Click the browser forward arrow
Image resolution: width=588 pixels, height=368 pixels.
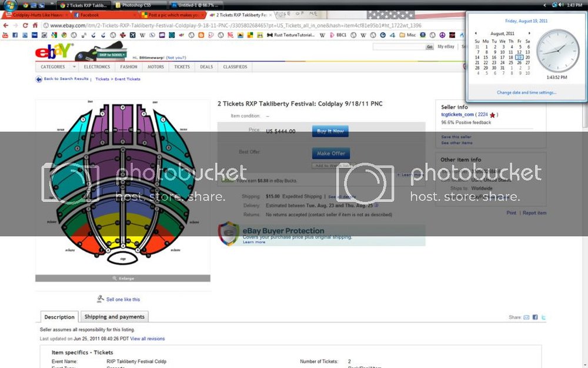click(15, 25)
